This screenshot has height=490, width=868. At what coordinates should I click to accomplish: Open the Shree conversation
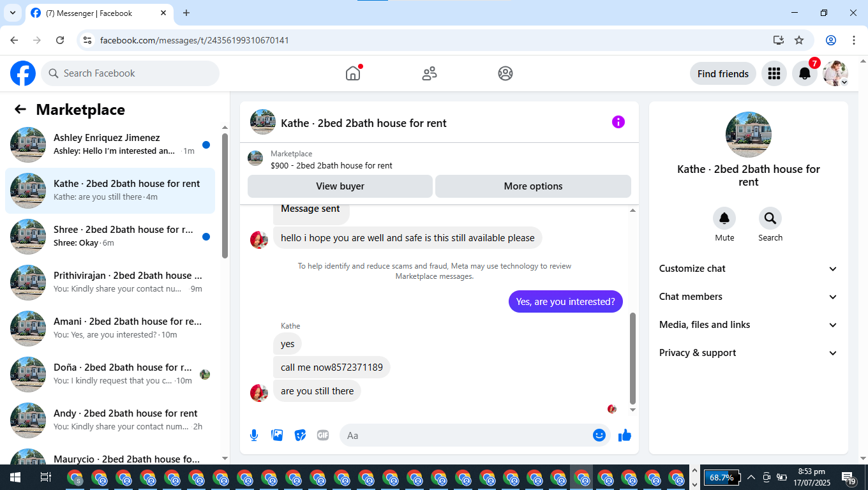click(110, 237)
